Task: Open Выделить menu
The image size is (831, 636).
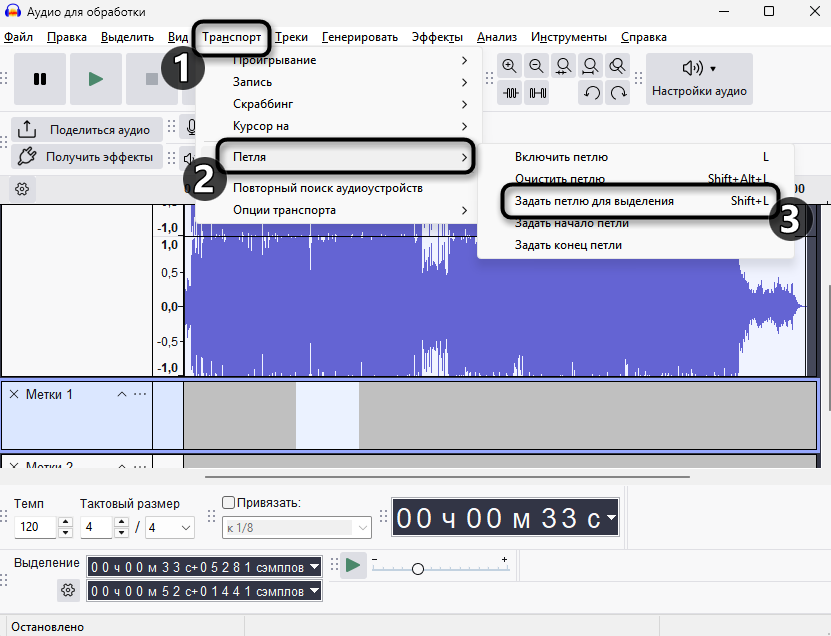Action: pos(127,37)
